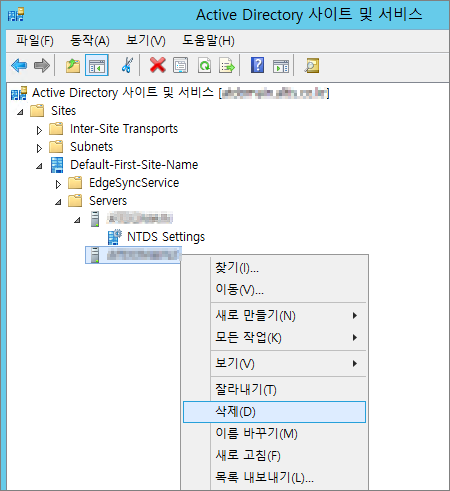Select the Servers folder icon
Screen dimensions: 450x491
click(x=75, y=201)
